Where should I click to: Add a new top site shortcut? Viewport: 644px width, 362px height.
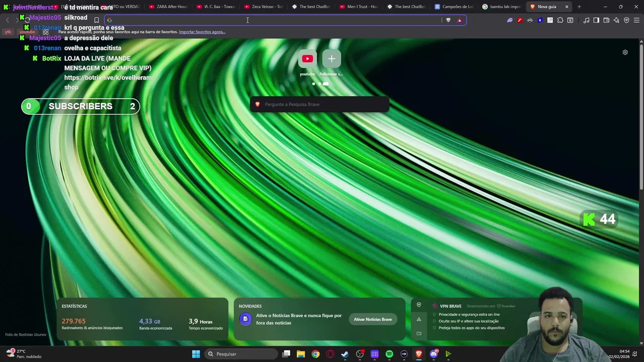pyautogui.click(x=332, y=59)
